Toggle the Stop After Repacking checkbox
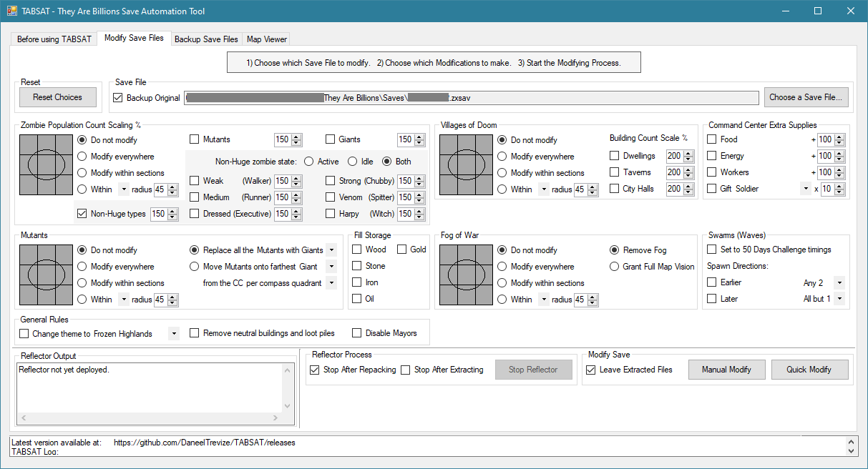The width and height of the screenshot is (868, 469). pos(353,370)
